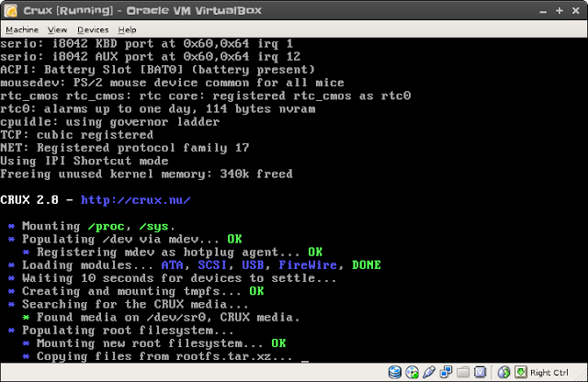
Task: Click the USB devices status icon
Action: (429, 372)
